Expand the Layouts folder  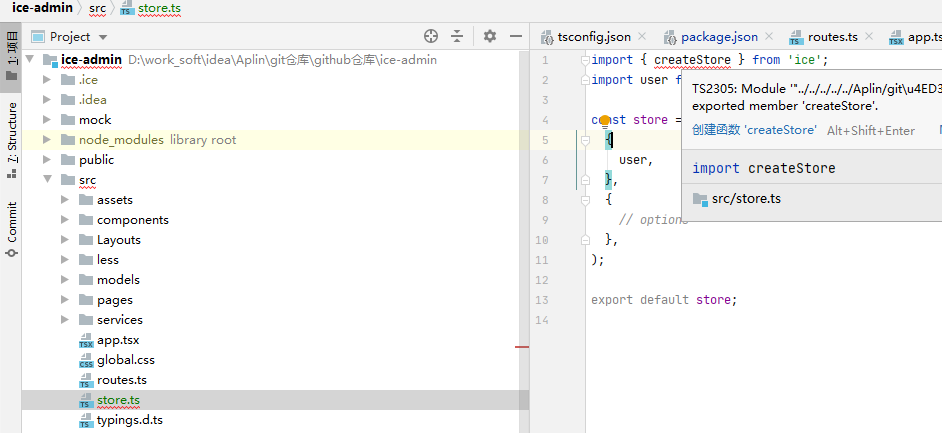pyautogui.click(x=65, y=240)
